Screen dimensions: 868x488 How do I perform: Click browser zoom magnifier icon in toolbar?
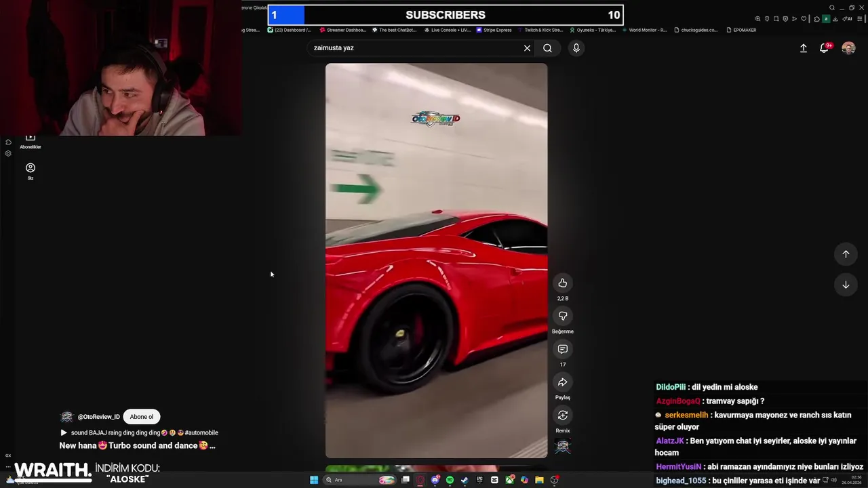pyautogui.click(x=757, y=18)
